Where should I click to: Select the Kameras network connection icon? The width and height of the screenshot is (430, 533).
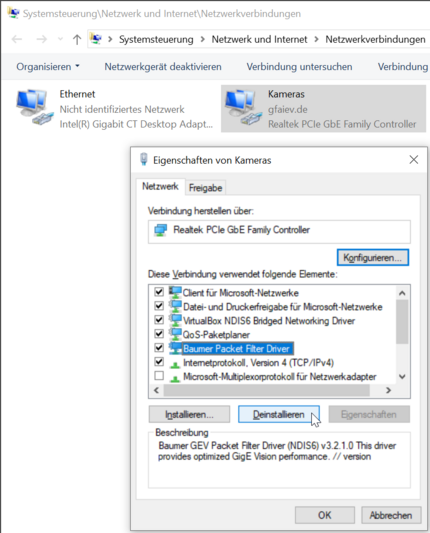click(x=243, y=107)
